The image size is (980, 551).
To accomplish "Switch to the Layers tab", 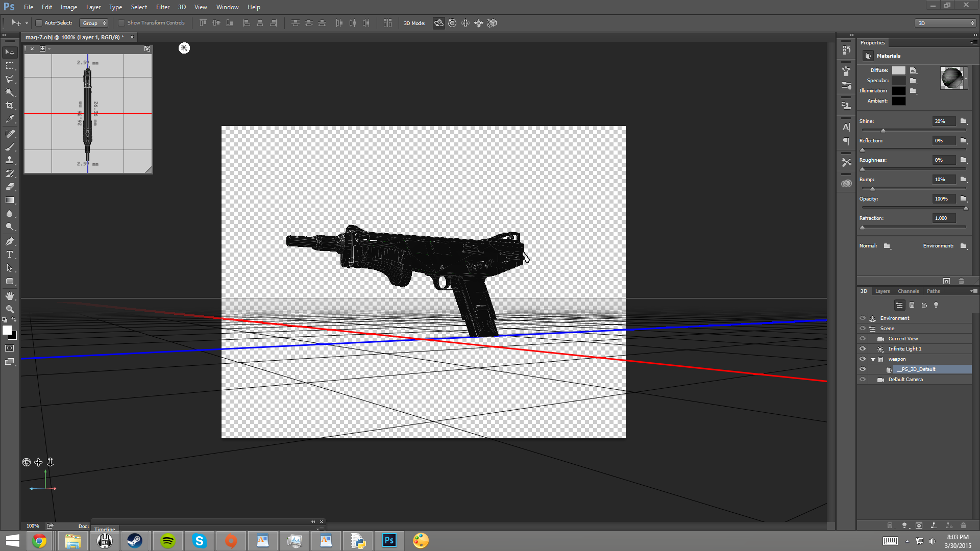I will pyautogui.click(x=882, y=291).
